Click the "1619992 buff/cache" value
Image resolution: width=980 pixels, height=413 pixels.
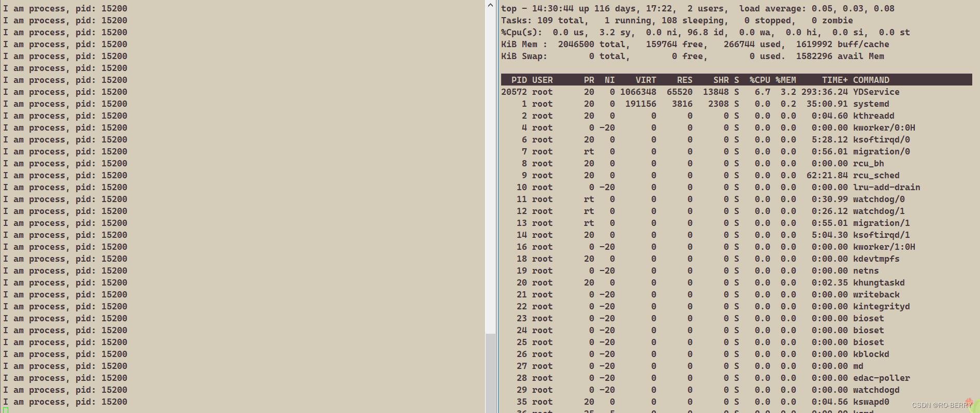coord(842,44)
